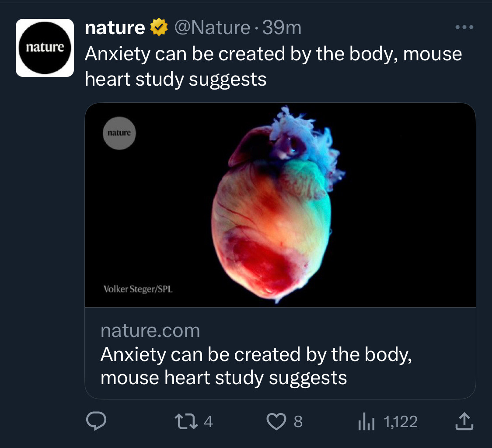
Task: Open the nature display name
Action: click(x=115, y=28)
